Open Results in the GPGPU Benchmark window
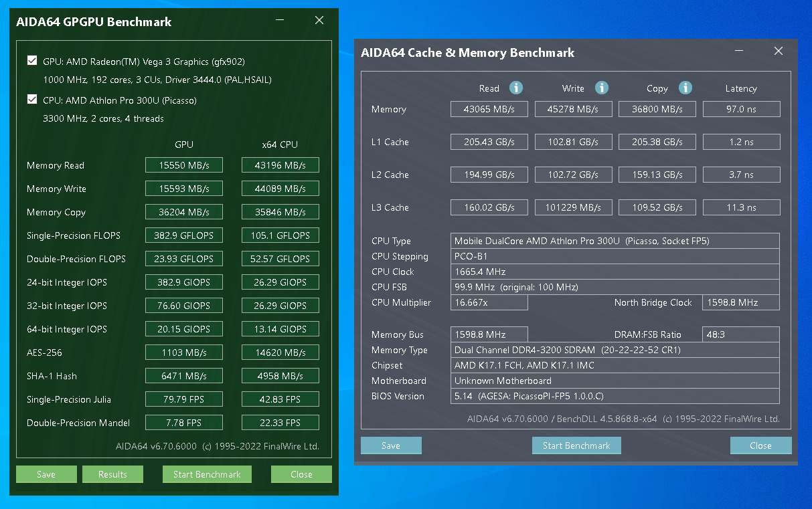The width and height of the screenshot is (812, 509). (x=112, y=474)
